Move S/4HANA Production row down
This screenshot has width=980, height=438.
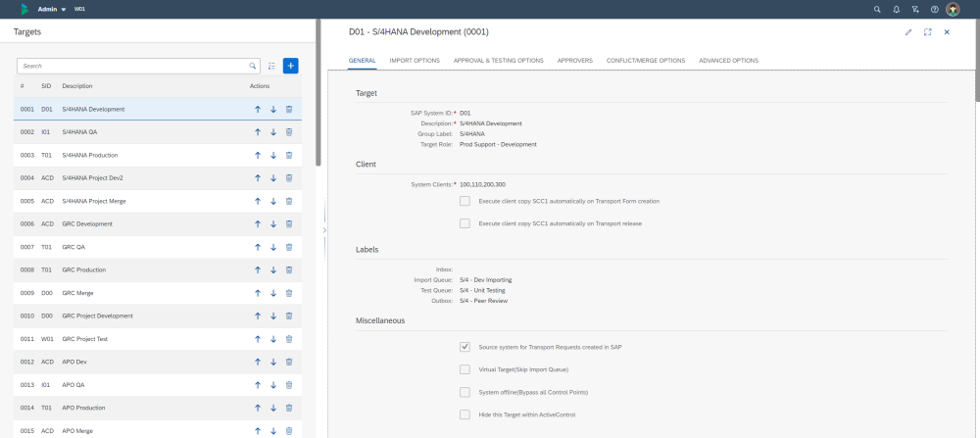(273, 155)
